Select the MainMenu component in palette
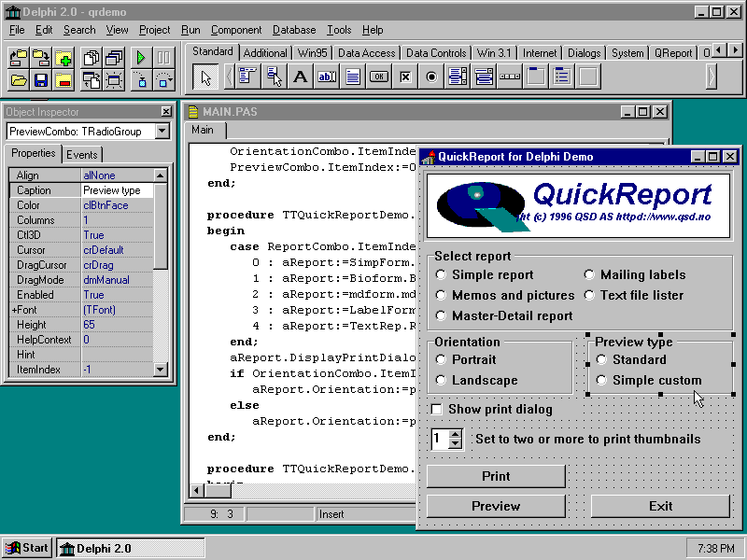Screen dimensions: 747x560 [x=247, y=77]
